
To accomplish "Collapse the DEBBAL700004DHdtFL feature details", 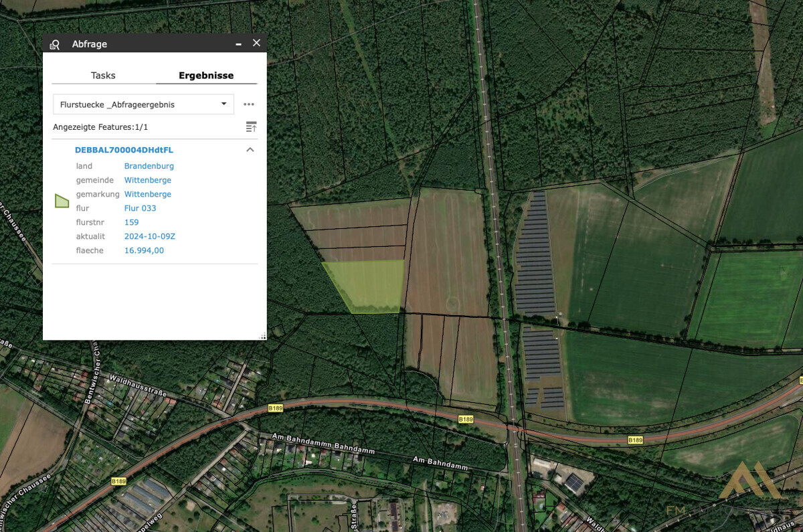I will pos(250,150).
